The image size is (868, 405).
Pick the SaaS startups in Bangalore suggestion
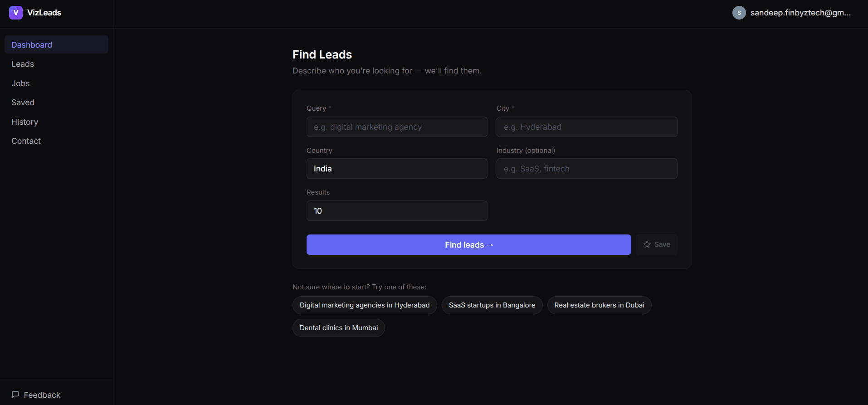click(492, 305)
